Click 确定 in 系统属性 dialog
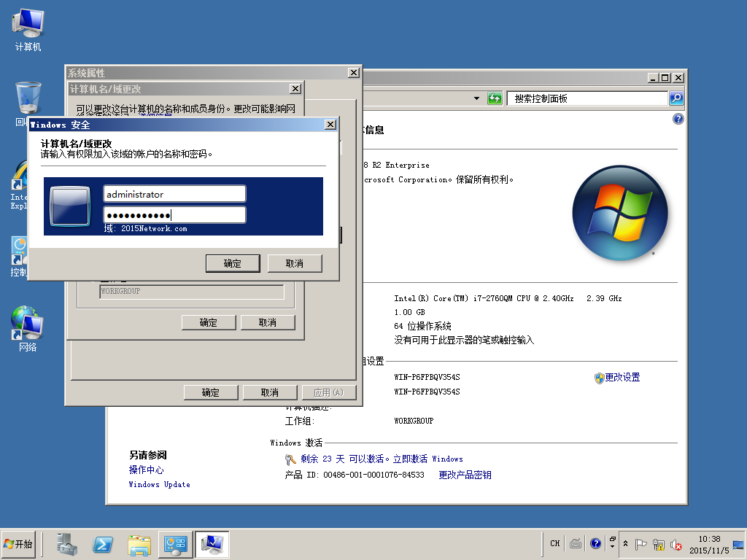The height and width of the screenshot is (560, 747). pos(211,392)
